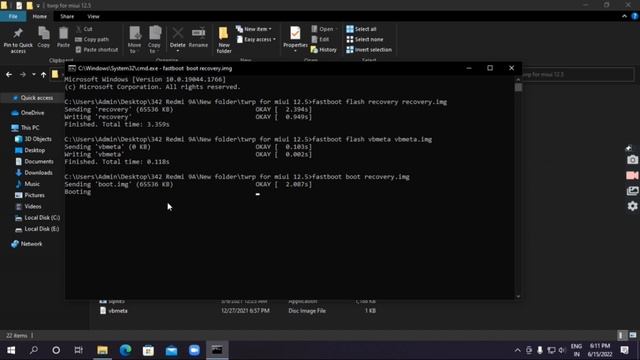This screenshot has height=360, width=640.
Task: Select Quick access in navigation pane
Action: [x=33, y=98]
